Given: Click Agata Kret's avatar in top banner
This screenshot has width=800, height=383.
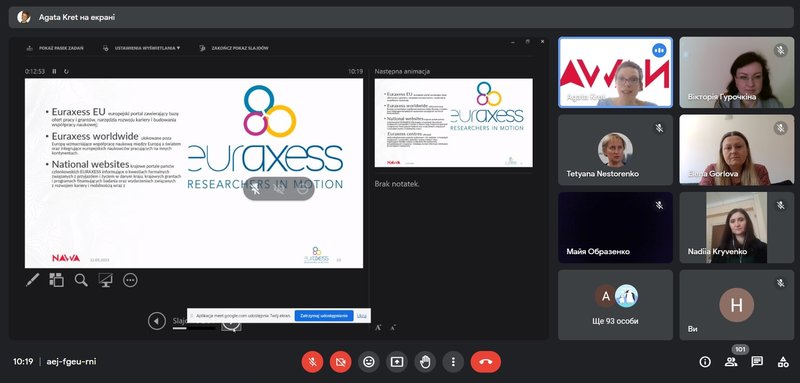Looking at the screenshot, I should pos(23,17).
